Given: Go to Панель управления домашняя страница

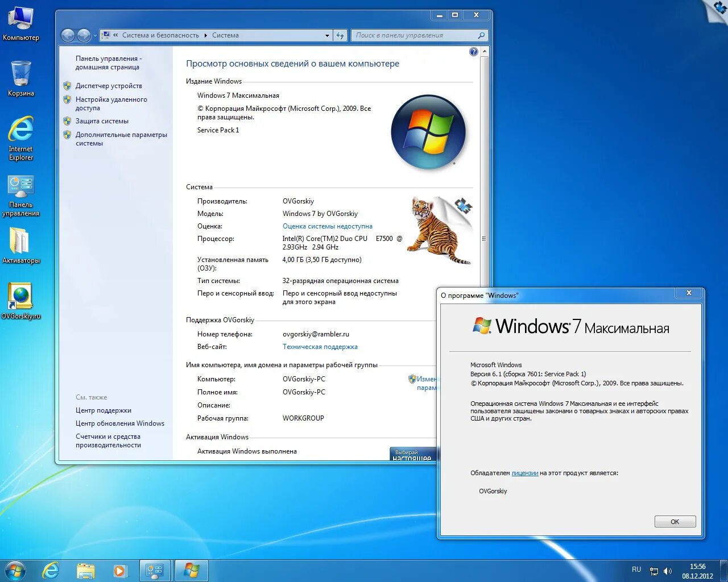Looking at the screenshot, I should (109, 63).
